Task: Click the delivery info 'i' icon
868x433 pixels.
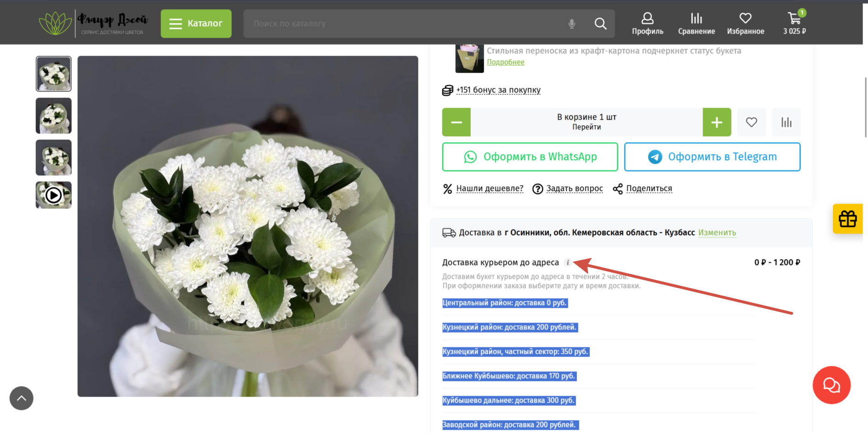Action: [x=568, y=262]
